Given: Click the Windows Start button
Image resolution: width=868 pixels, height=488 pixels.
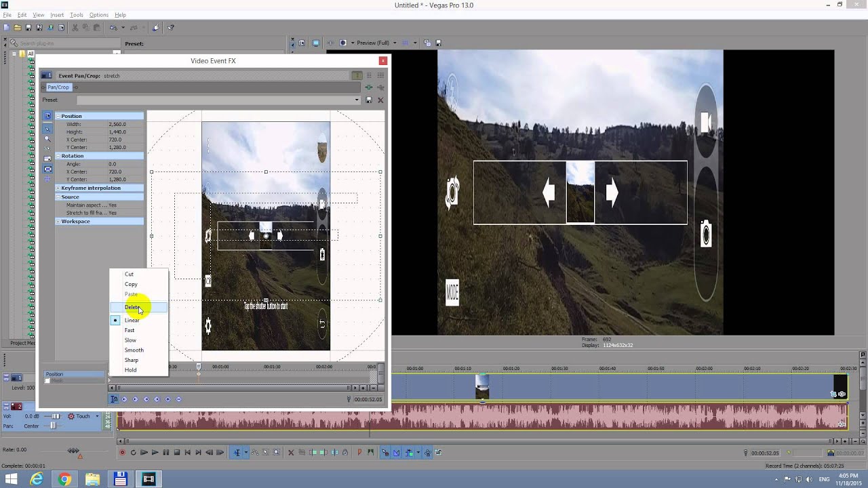Looking at the screenshot, I should tap(11, 479).
